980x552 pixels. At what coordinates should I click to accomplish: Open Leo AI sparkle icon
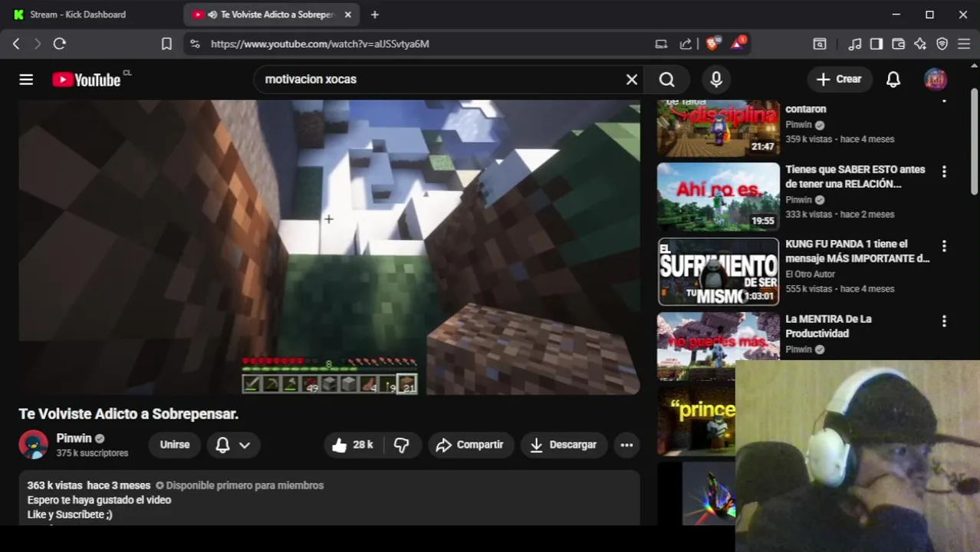[x=920, y=44]
